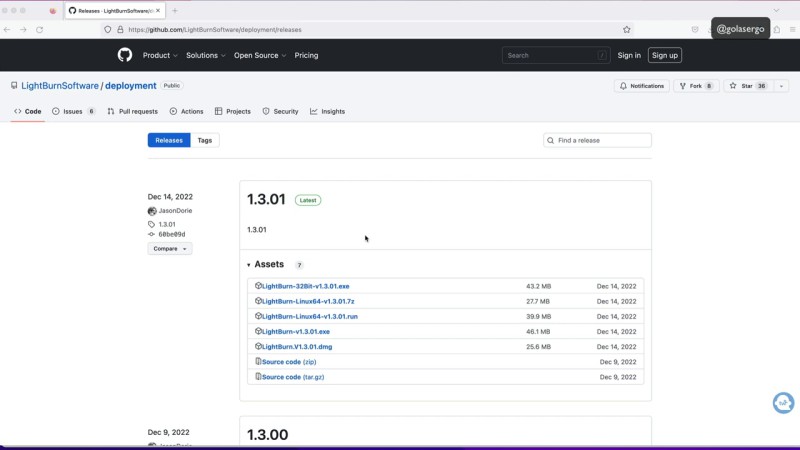This screenshot has height=450, width=800.
Task: Click the browser reload icon
Action: click(39, 30)
